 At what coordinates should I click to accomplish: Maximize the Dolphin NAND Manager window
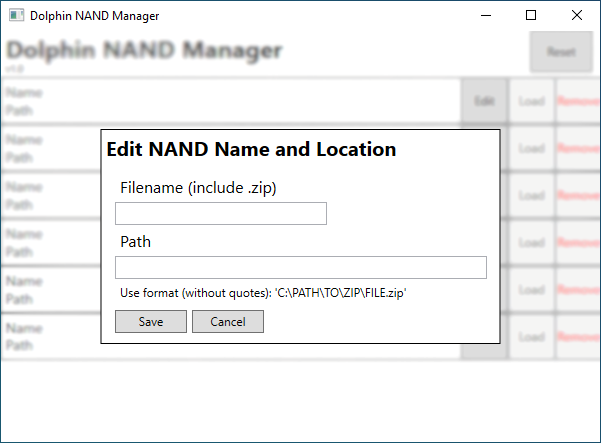(531, 15)
